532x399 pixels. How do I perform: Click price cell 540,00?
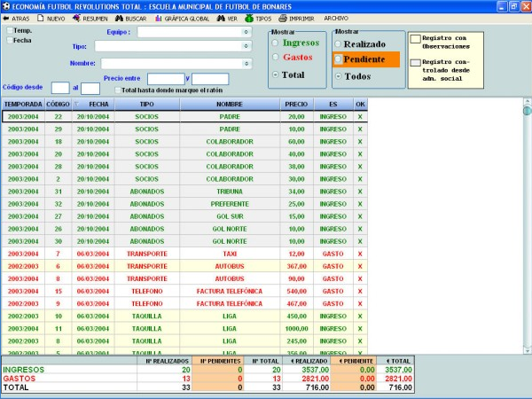296,291
